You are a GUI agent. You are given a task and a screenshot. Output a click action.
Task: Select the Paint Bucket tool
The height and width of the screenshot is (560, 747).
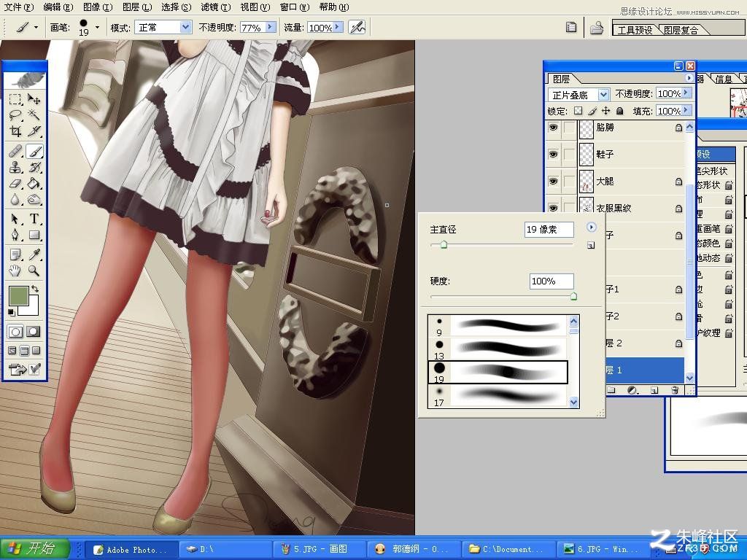click(x=34, y=183)
